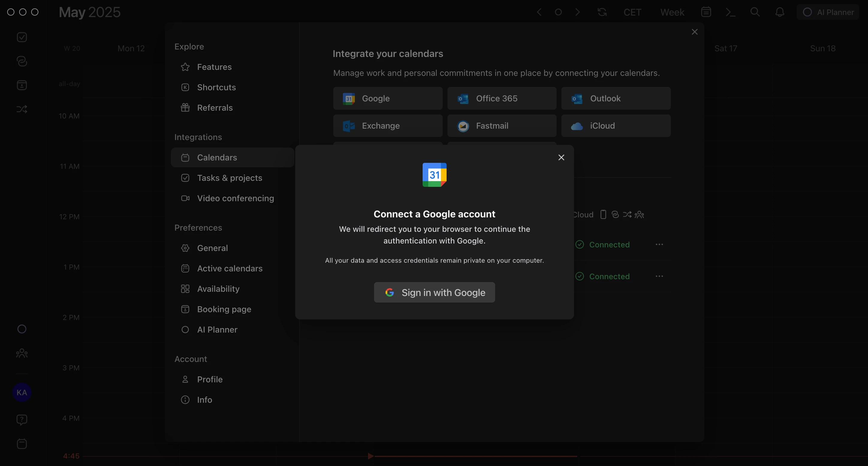Open team people icon in left sidebar
868x466 pixels.
point(22,353)
